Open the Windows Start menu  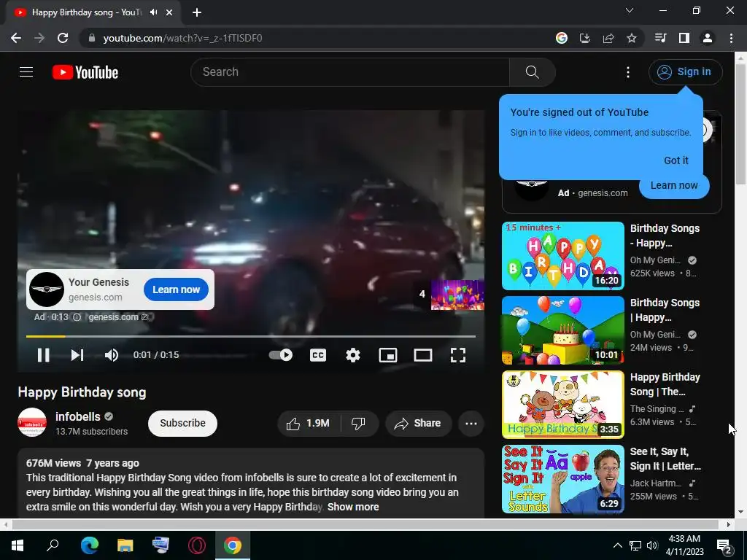(x=18, y=545)
